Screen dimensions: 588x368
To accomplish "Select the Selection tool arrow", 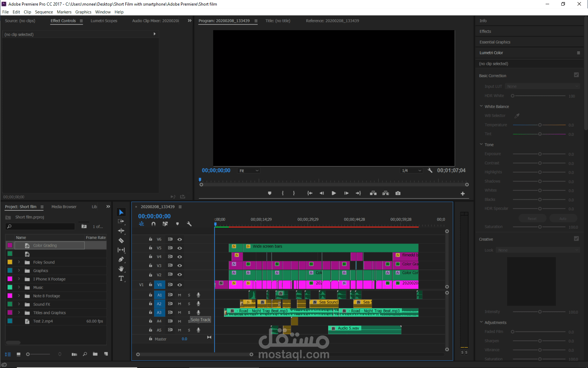I will coord(121,212).
